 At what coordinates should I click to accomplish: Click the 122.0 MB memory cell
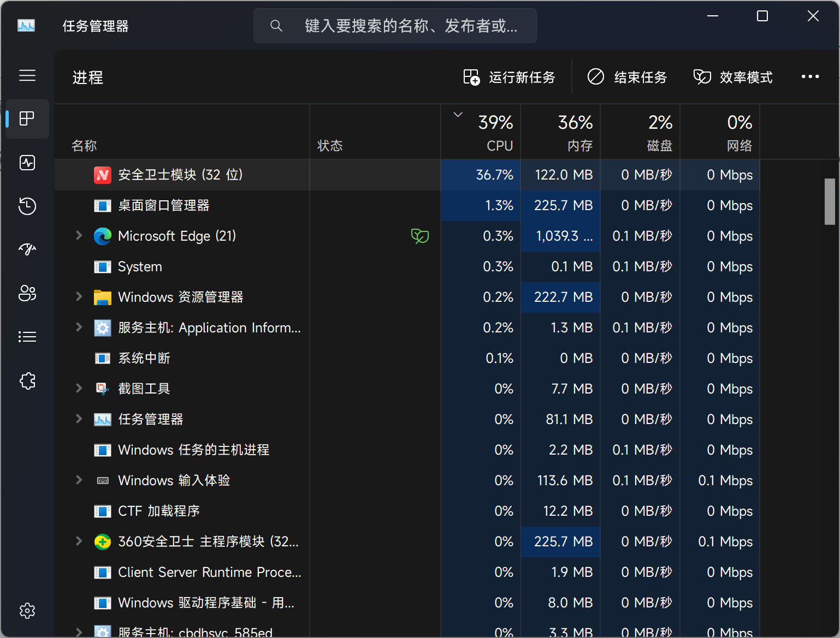click(560, 175)
